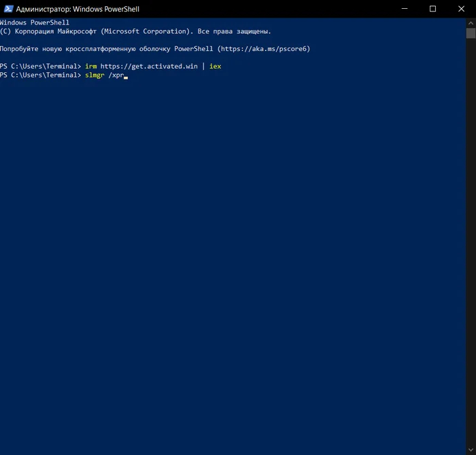Maximize the PowerShell window
476x455 pixels.
pyautogui.click(x=432, y=9)
